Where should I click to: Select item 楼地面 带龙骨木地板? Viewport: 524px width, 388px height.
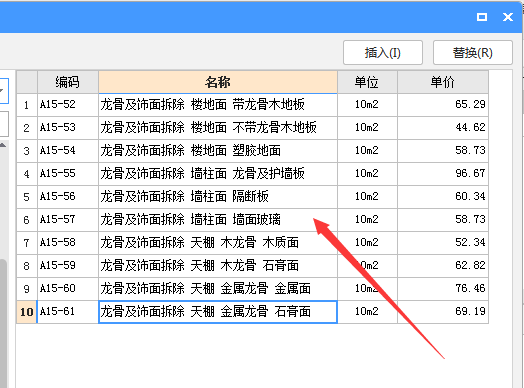click(218, 105)
